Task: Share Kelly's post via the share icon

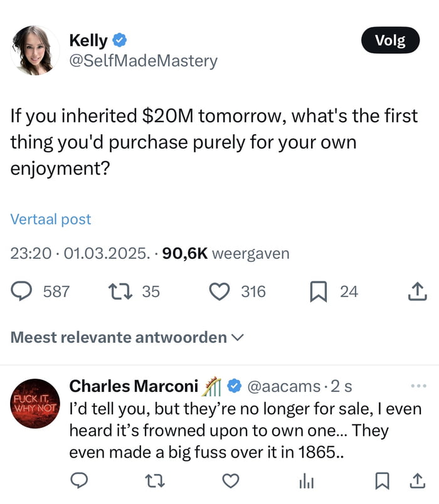Action: tap(417, 291)
